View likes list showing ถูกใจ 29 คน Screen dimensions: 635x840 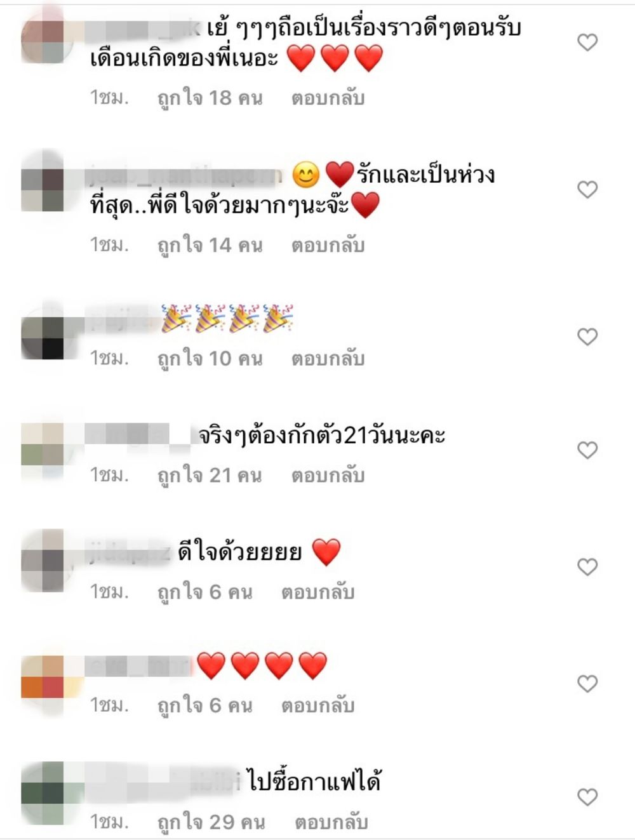[x=211, y=822]
